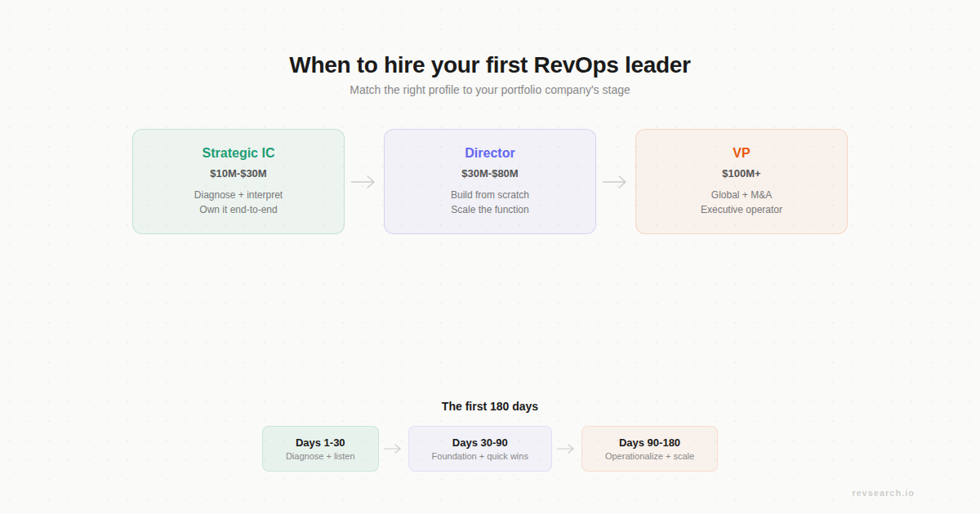This screenshot has height=514, width=980.
Task: Click the 'Match the right profile' subtitle text
Action: click(x=489, y=90)
